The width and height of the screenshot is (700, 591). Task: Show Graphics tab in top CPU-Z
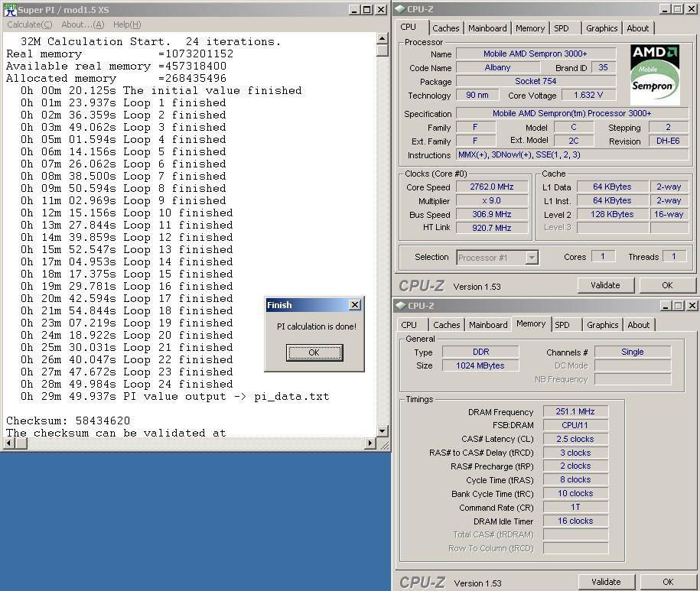tap(602, 28)
